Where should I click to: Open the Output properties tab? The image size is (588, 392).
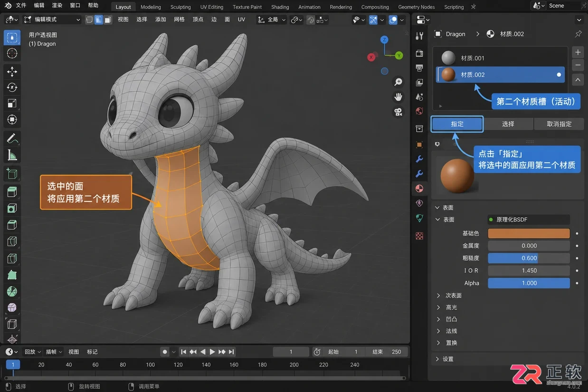click(x=419, y=68)
